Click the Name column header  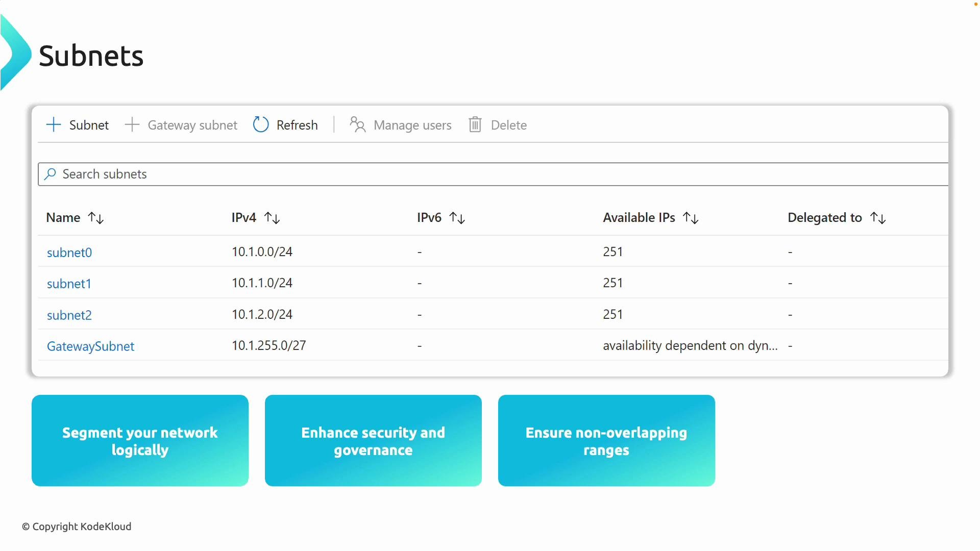click(x=63, y=218)
